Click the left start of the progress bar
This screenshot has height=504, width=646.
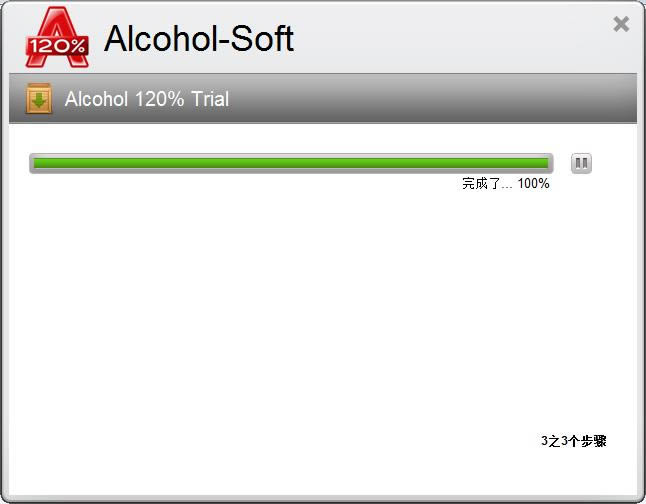[35, 163]
